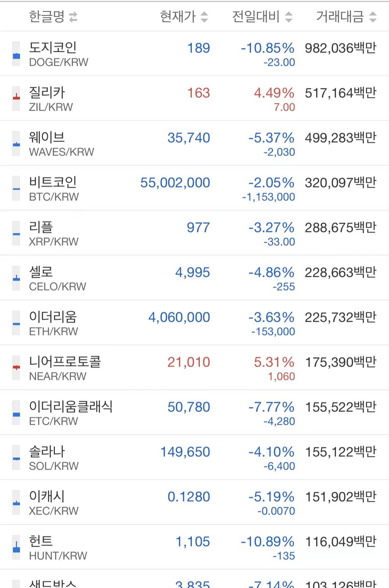The width and height of the screenshot is (389, 588).
Task: Click the HUNT candlestick icon
Action: click(16, 547)
